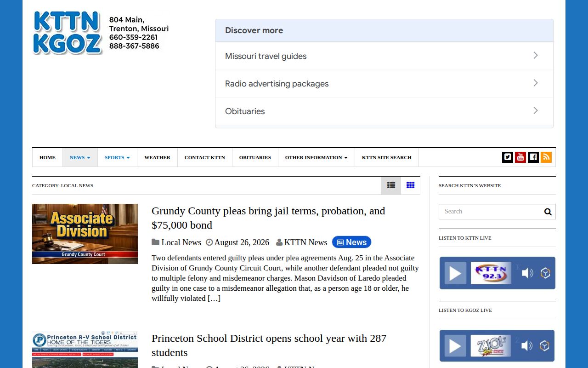Open the KTTN YouTube icon
Viewport: 588px width, 368px height.
point(520,157)
